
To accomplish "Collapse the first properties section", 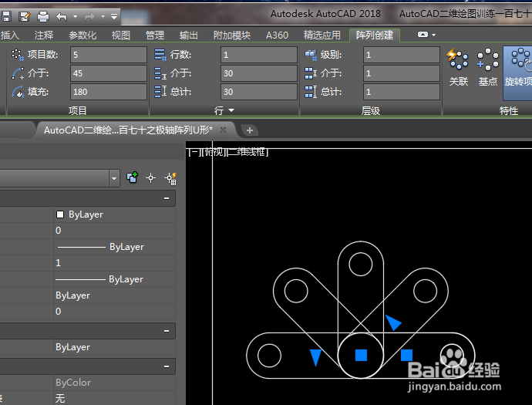I will [167, 198].
